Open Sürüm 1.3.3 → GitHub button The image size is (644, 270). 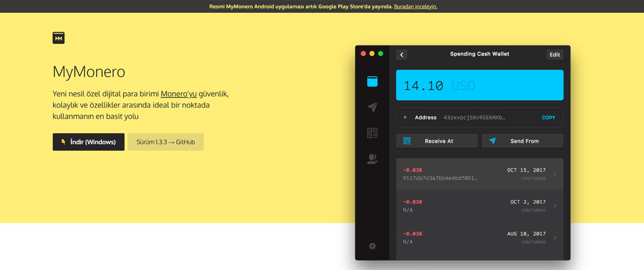point(166,142)
